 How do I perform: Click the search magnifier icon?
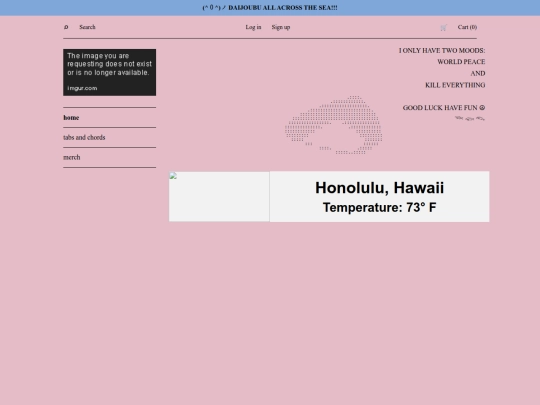[66, 27]
